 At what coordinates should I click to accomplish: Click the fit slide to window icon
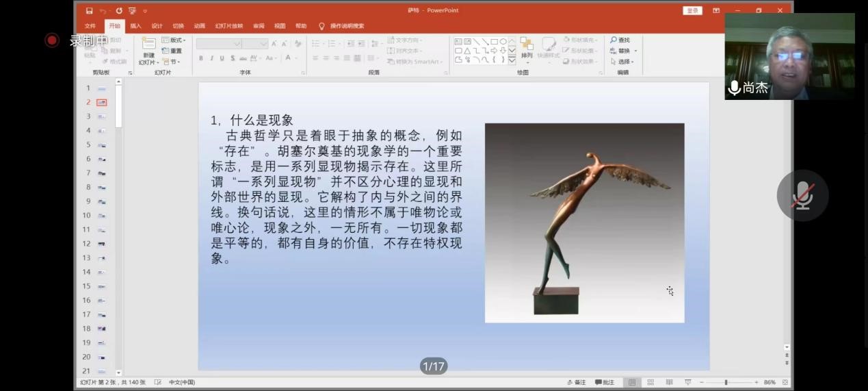[785, 382]
